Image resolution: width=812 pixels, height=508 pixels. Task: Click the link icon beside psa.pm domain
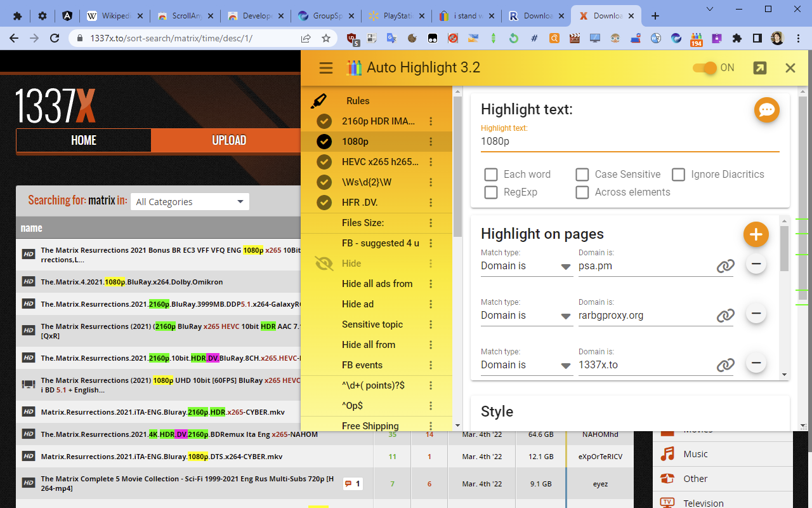click(725, 265)
